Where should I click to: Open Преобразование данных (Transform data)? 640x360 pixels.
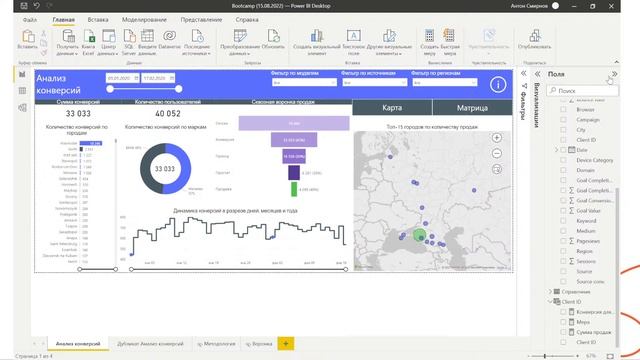[240, 42]
